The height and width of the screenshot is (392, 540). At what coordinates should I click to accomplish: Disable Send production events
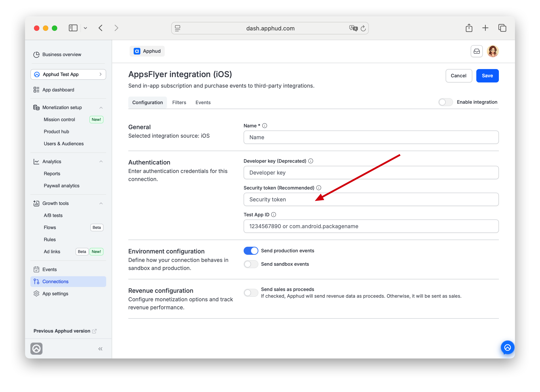[251, 251]
